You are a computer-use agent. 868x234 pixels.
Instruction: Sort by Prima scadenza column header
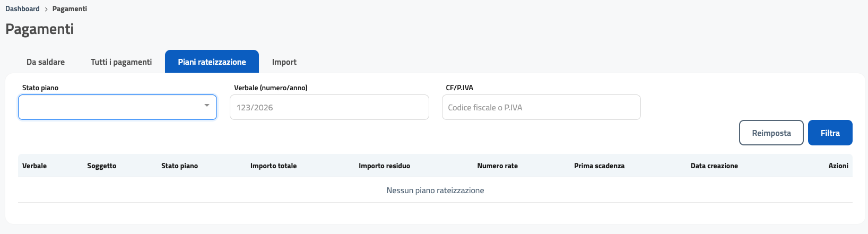599,166
